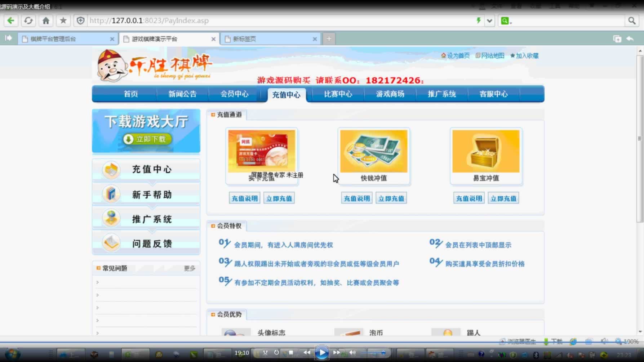The image size is (644, 362).
Task: Toggle the browser sidebar panel icon
Action: coord(8,38)
